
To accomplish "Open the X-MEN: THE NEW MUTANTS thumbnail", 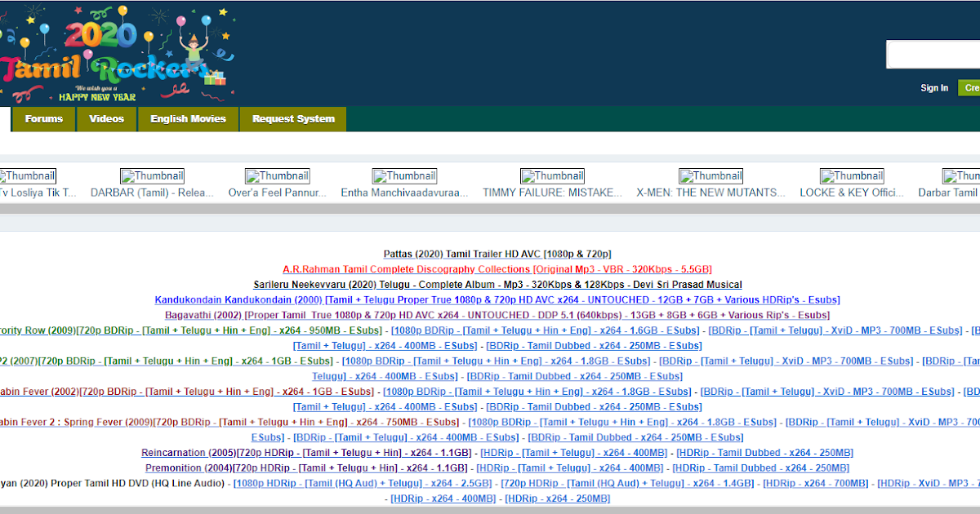I will pos(710,175).
